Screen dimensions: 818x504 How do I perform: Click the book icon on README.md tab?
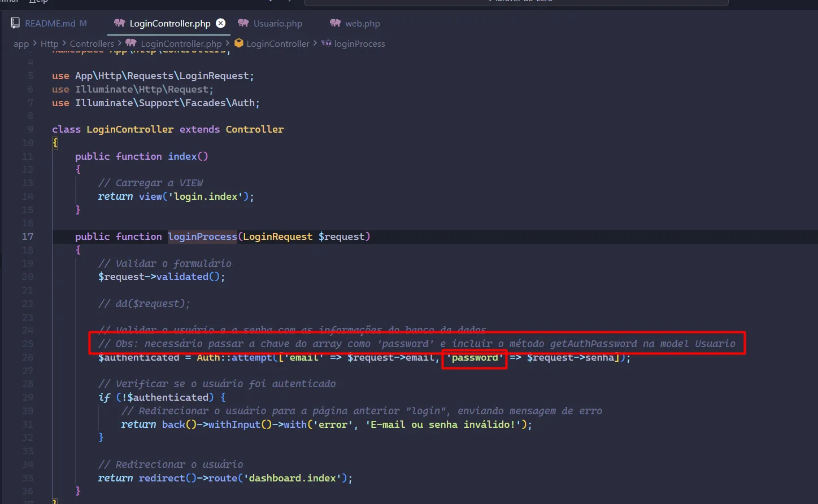point(15,23)
